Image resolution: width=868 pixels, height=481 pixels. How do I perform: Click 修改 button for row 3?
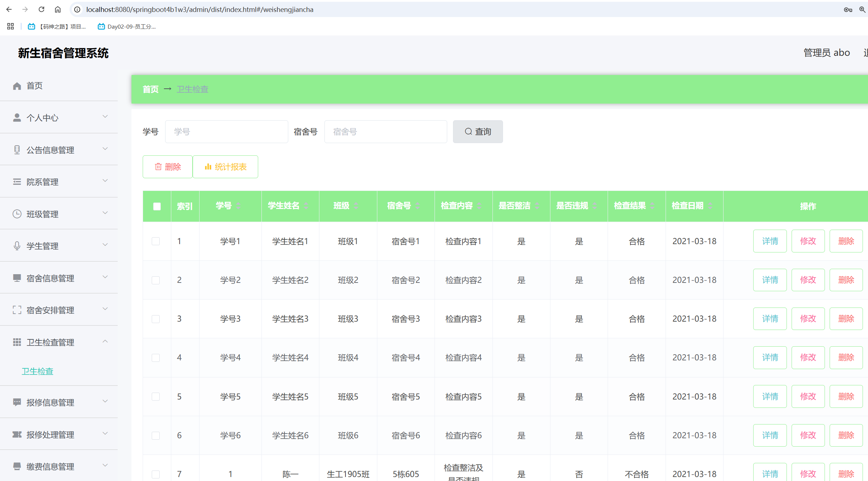click(808, 319)
